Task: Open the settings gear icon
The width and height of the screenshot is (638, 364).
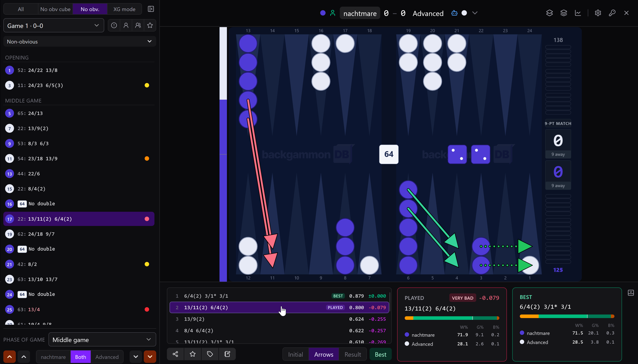Action: (x=598, y=13)
